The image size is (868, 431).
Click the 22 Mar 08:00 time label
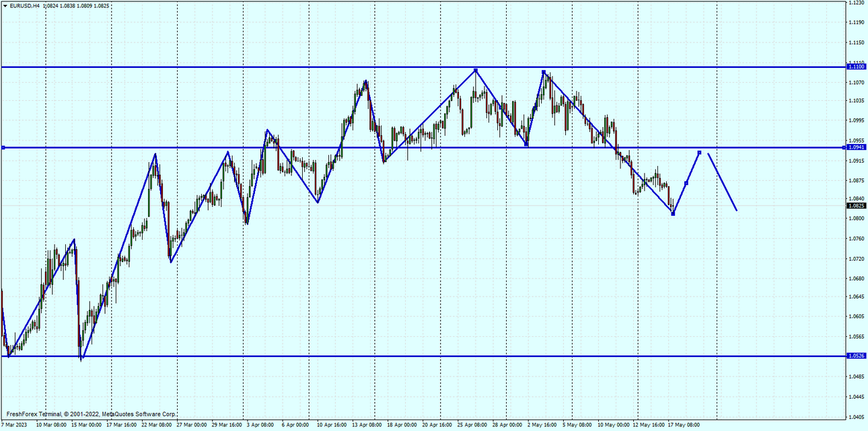(x=156, y=425)
